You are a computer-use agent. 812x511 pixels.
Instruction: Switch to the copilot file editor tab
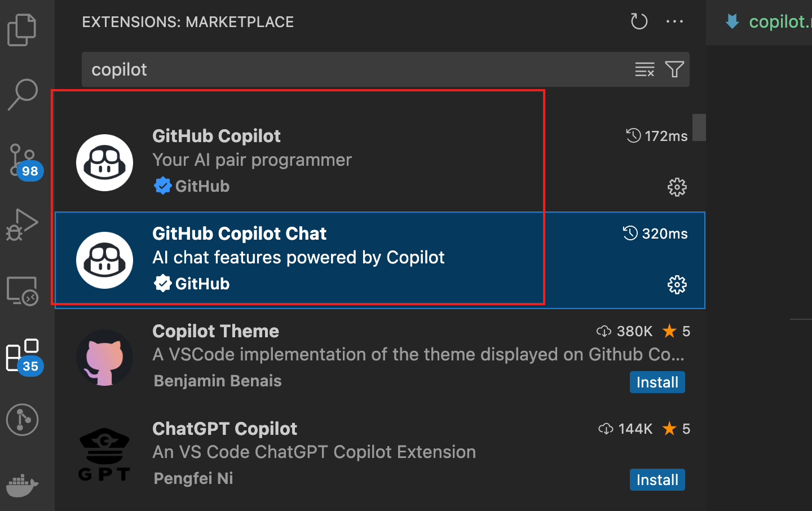coord(773,22)
